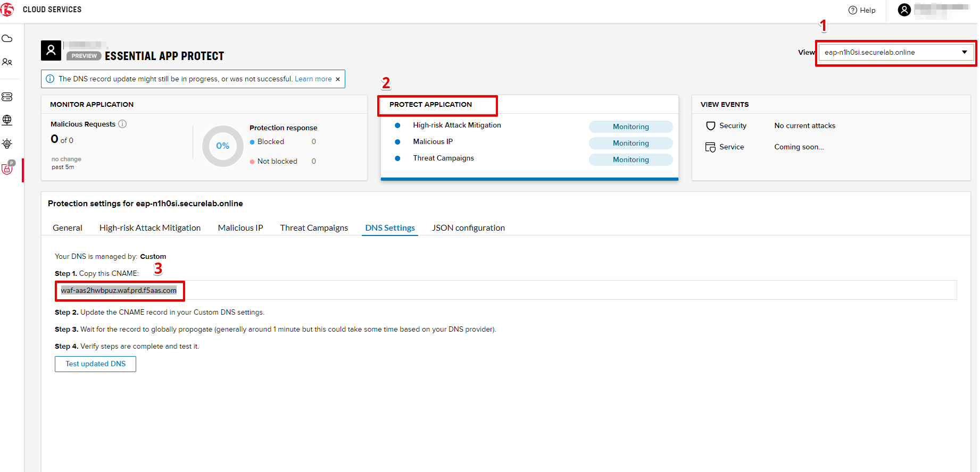Click the Threat Campaigns row in Protect Application
The height and width of the screenshot is (472, 980).
[443, 158]
